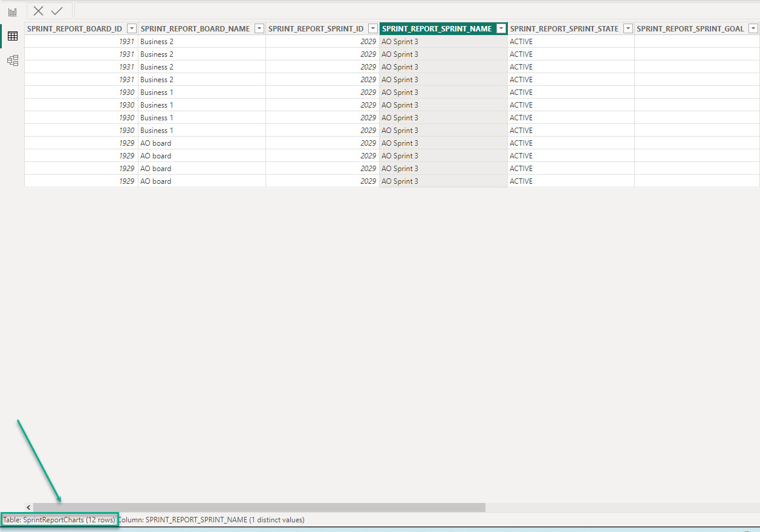Viewport: 760px width, 532px height.
Task: Click inside the formula bar input
Action: tap(416, 11)
